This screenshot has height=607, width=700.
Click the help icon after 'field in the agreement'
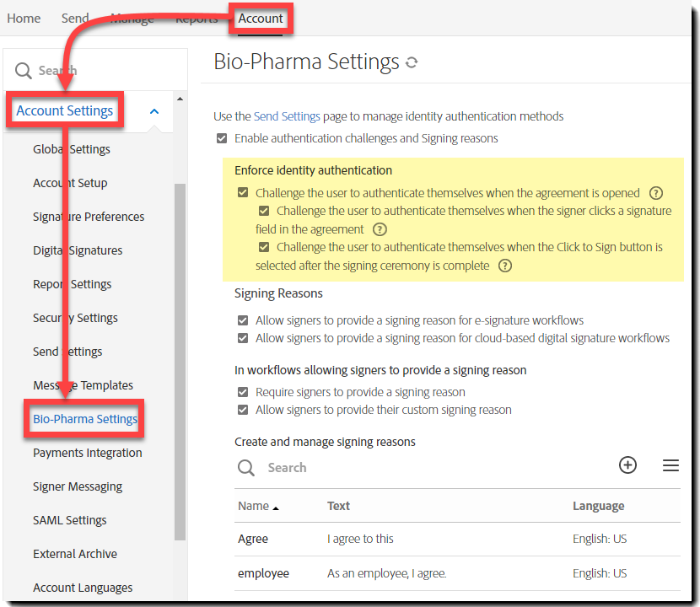click(x=380, y=229)
